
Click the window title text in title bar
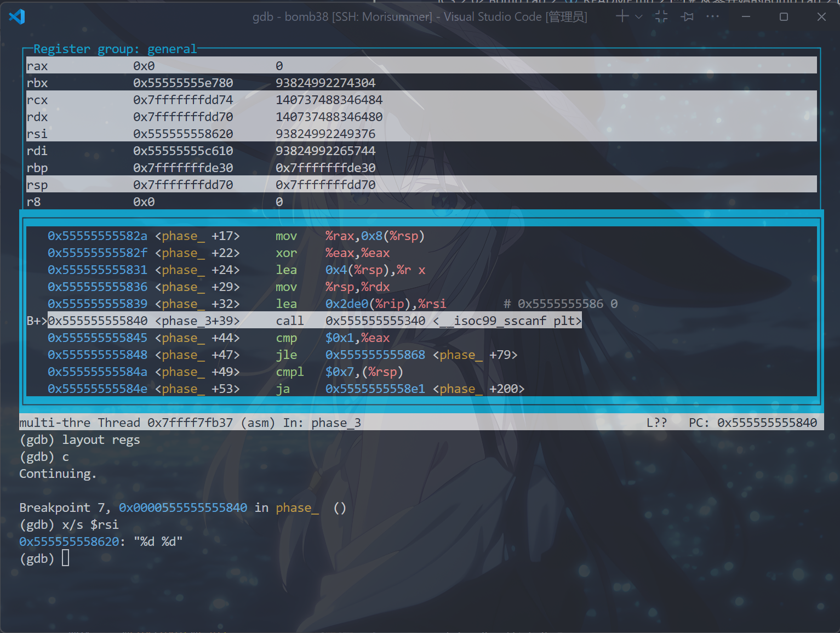(419, 16)
